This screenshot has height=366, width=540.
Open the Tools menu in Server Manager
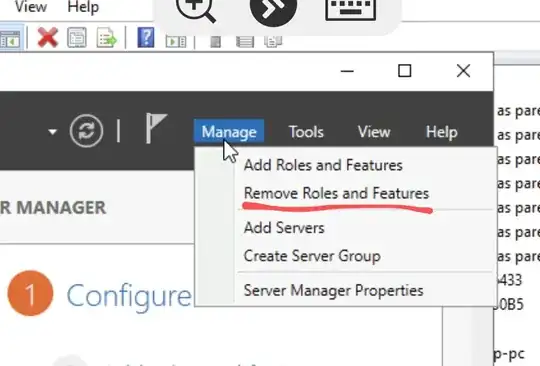[x=306, y=132]
